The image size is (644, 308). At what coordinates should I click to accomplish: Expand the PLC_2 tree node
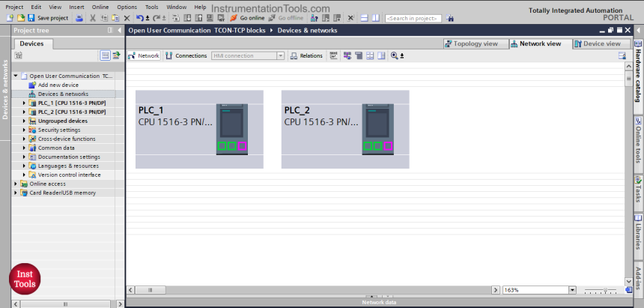[x=24, y=112]
